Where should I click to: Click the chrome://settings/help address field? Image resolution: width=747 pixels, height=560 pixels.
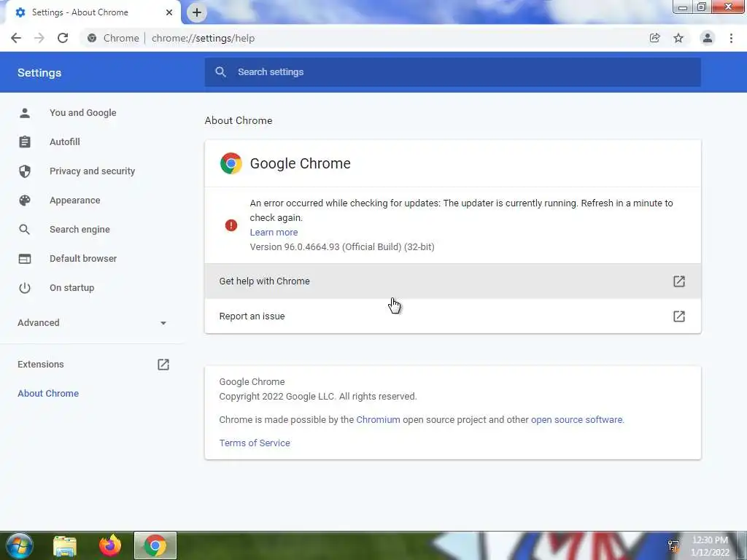click(x=203, y=38)
